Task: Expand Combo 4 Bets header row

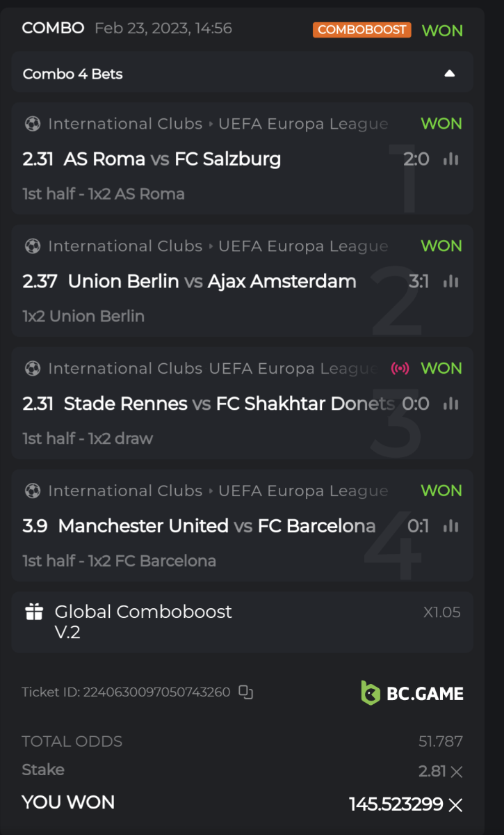Action: tap(72, 74)
